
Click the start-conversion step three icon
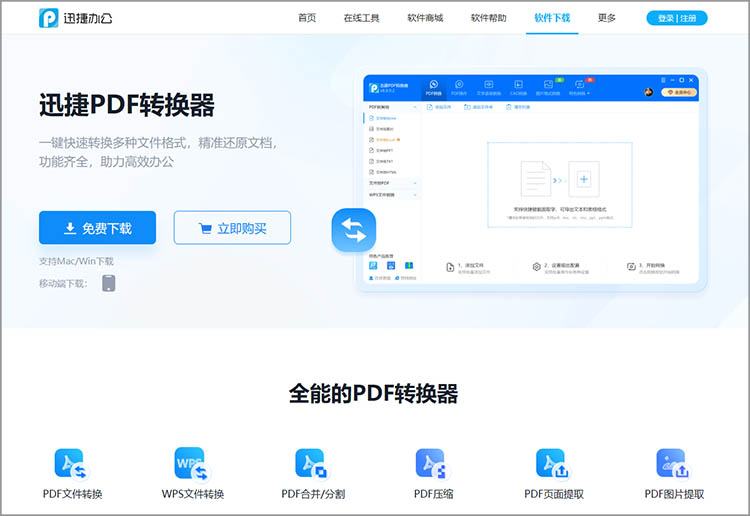(631, 267)
